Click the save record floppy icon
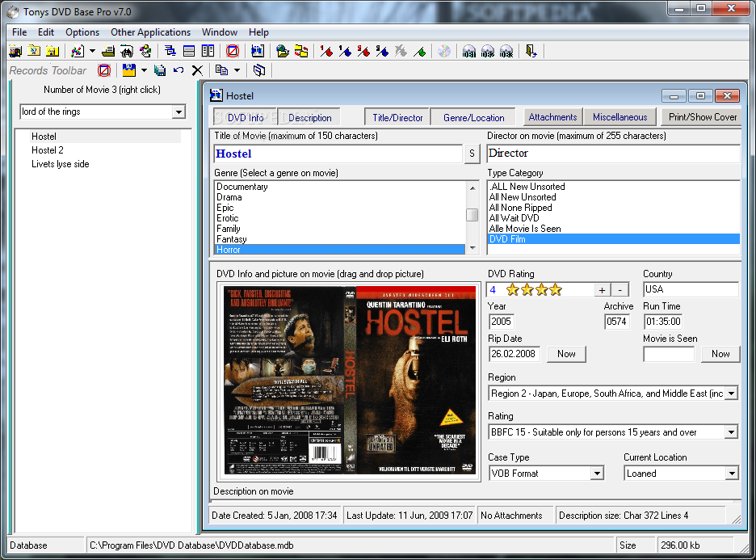The width and height of the screenshot is (756, 560). point(128,70)
